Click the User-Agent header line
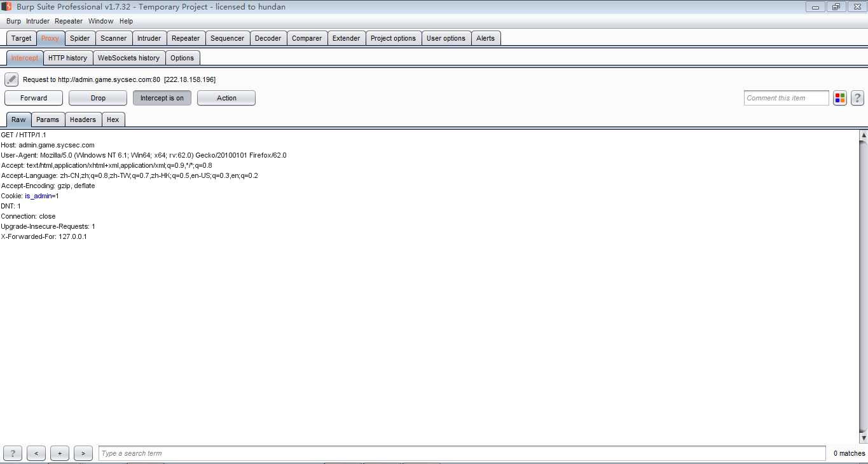The width and height of the screenshot is (868, 464). 144,155
